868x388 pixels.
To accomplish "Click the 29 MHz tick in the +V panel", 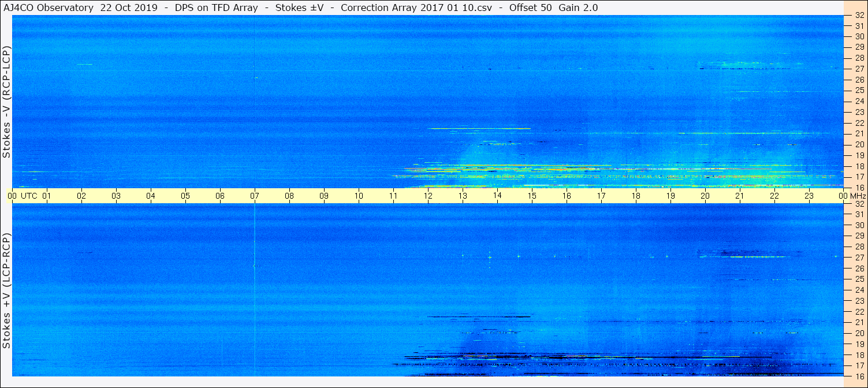I will coord(859,236).
